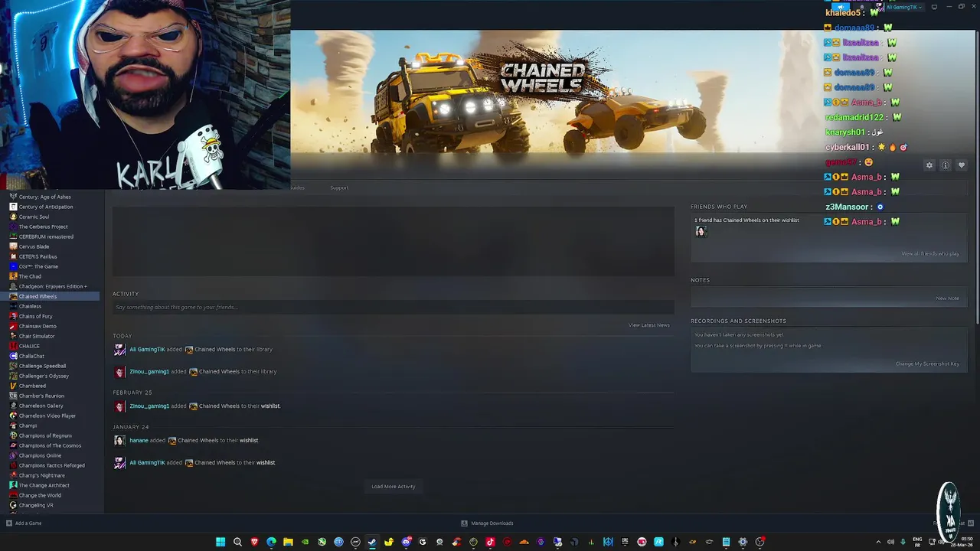Select Ceramic Soul in library list
This screenshot has width=980, height=551.
click(x=51, y=217)
